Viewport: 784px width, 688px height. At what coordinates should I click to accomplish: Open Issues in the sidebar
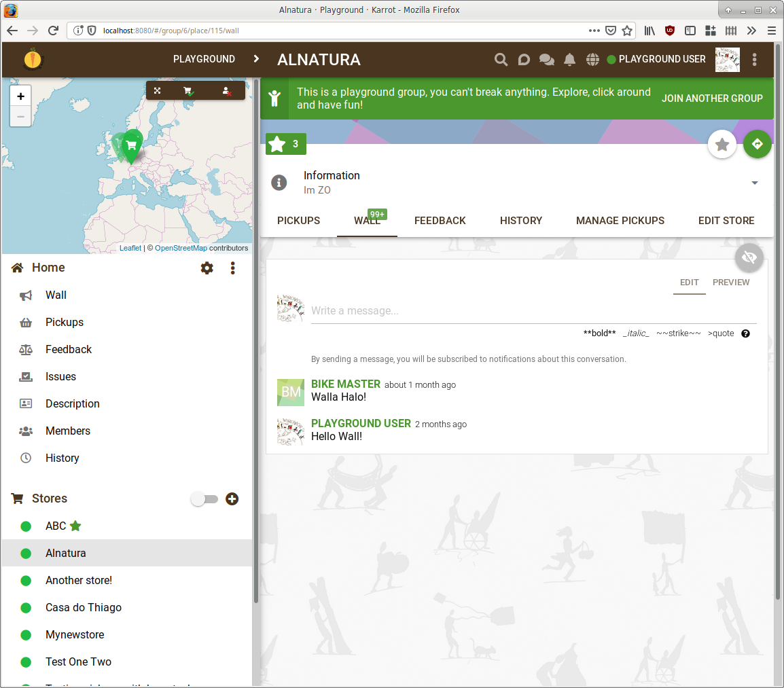127,376
